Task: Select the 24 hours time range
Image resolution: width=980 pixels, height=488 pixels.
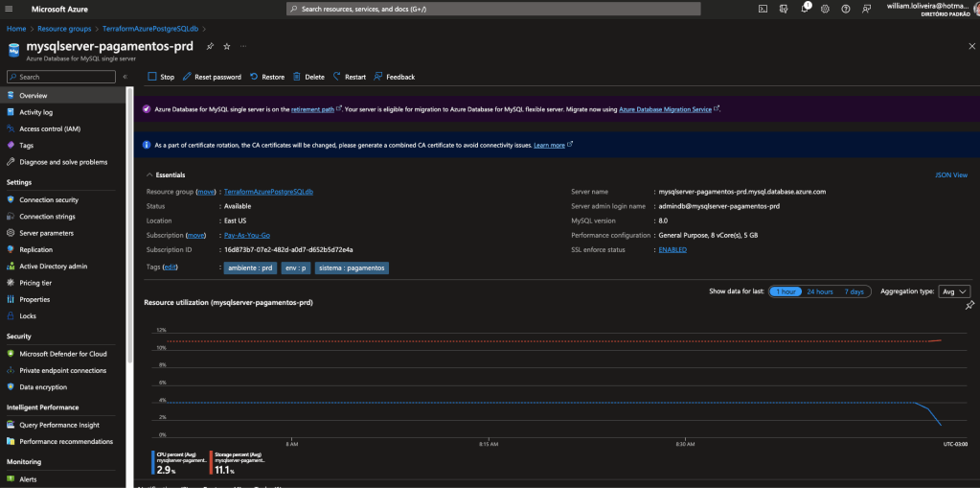Action: 819,291
